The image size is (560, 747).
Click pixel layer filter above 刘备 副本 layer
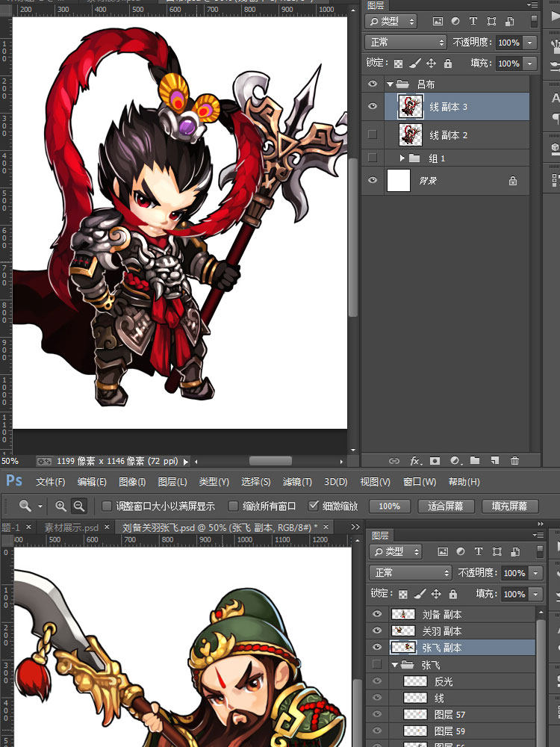pos(443,552)
